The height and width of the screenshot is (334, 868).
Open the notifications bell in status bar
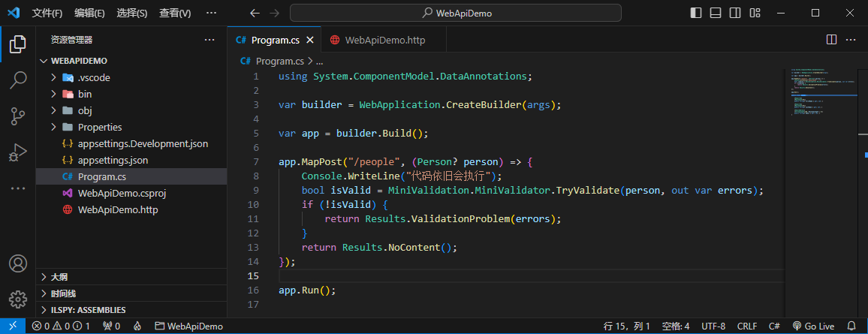851,326
